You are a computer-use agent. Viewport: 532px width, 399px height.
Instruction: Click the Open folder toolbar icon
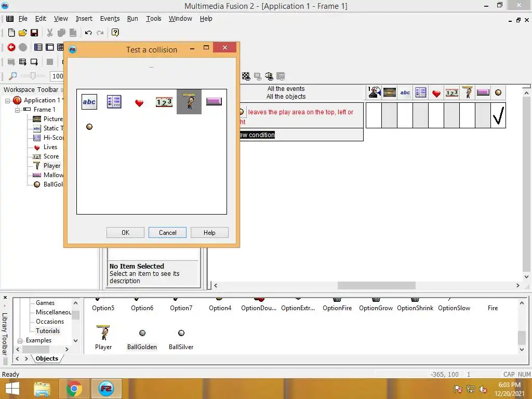23,33
